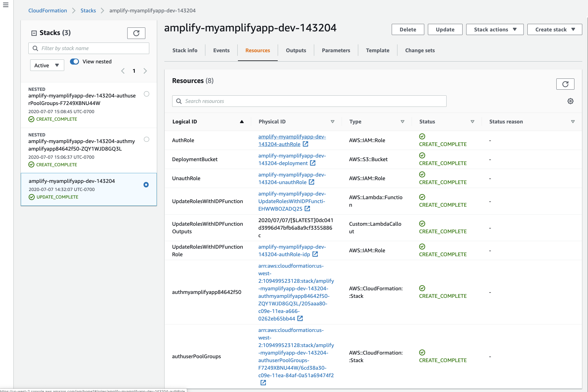Sort by Type column arrow

(x=403, y=122)
